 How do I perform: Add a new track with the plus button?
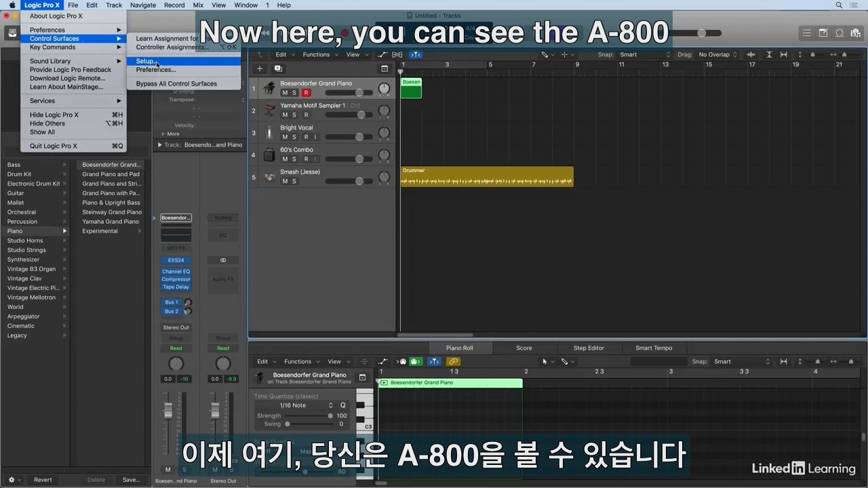(x=259, y=68)
